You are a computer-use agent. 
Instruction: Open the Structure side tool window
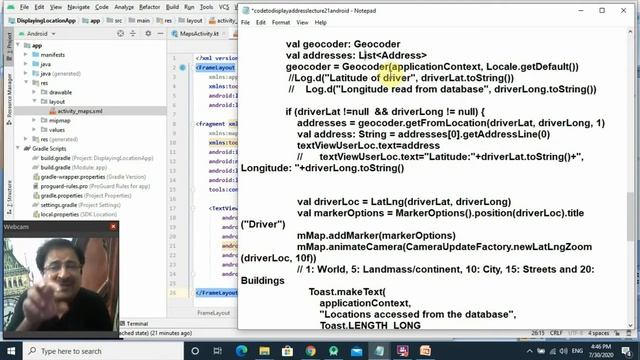pos(9,198)
